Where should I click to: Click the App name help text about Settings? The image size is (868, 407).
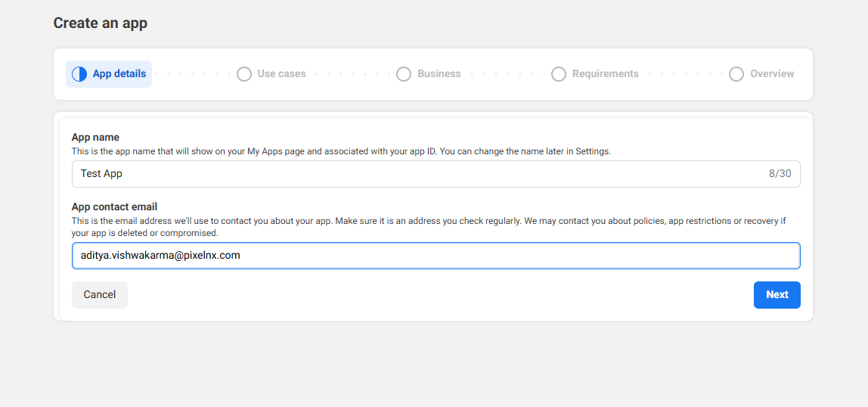340,151
